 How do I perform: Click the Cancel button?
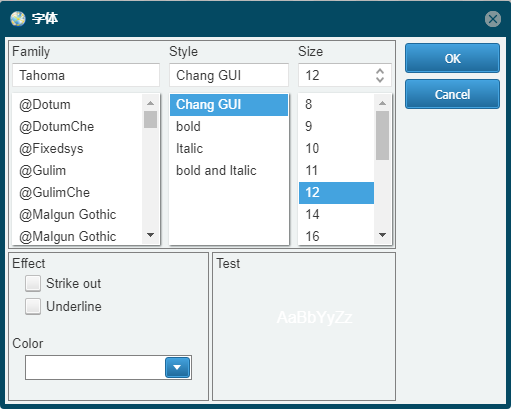[452, 94]
